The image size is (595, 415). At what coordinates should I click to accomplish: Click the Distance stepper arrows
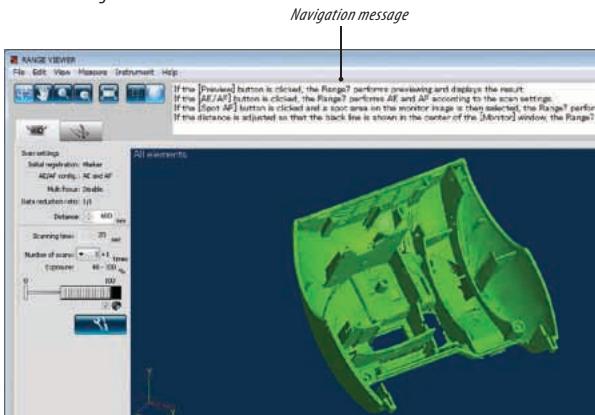point(89,217)
